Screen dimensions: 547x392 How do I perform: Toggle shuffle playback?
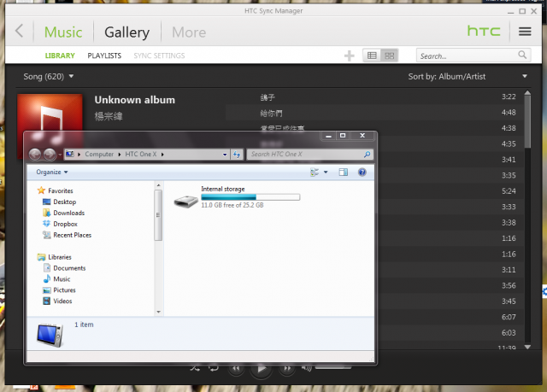[195, 367]
